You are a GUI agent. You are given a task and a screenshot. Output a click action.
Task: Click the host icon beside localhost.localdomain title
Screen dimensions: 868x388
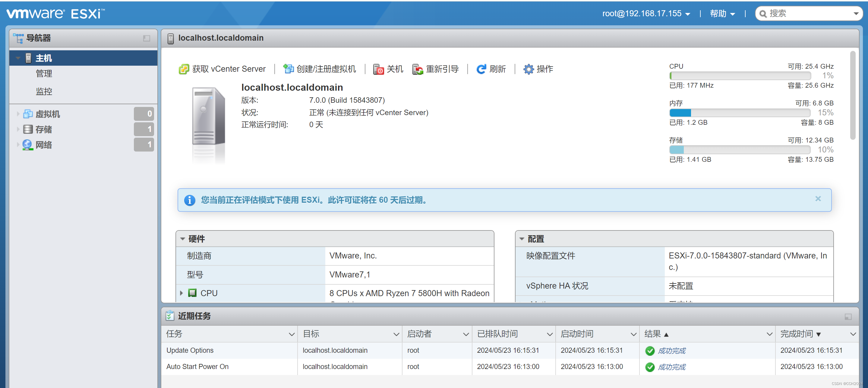[171, 38]
